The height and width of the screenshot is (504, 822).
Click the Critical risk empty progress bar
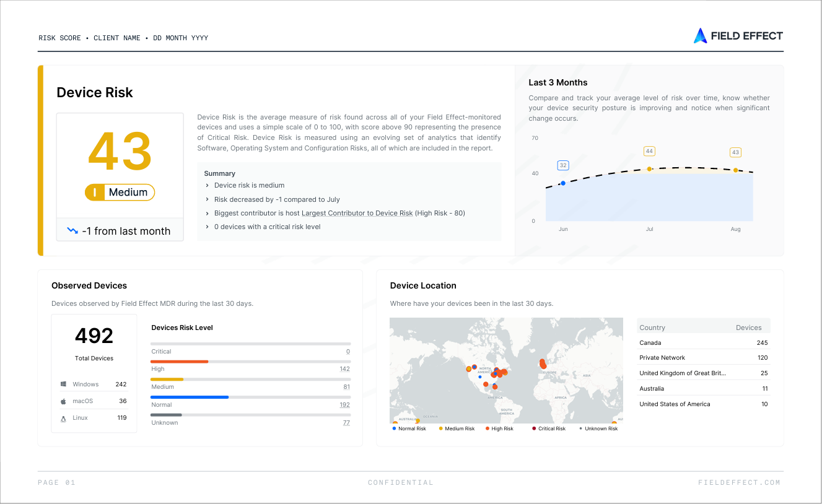(251, 344)
